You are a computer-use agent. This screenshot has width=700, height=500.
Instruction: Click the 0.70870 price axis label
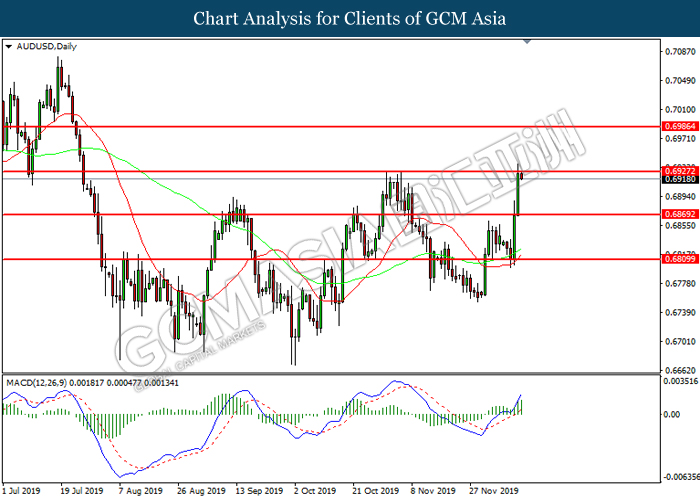[x=678, y=51]
